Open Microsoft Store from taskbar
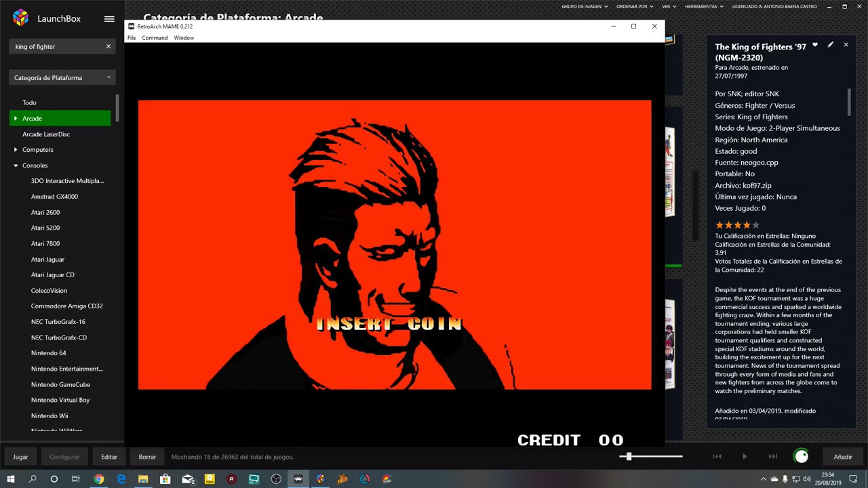The height and width of the screenshot is (488, 868). (x=165, y=479)
